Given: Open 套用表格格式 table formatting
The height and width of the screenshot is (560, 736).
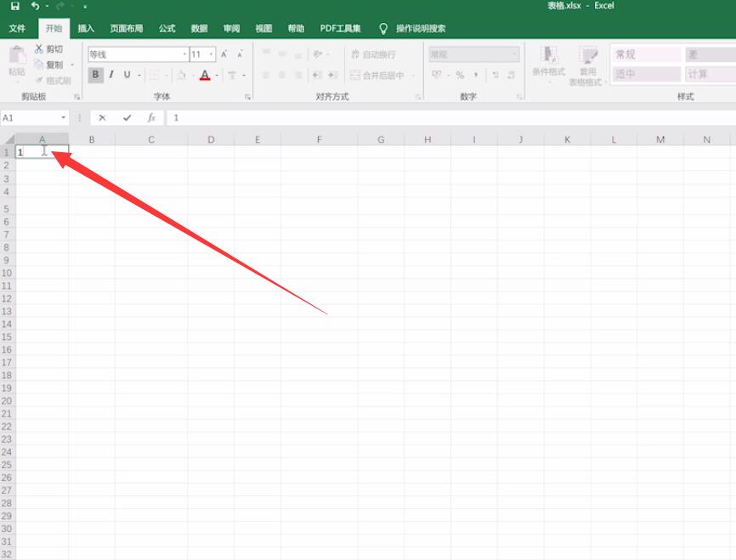Looking at the screenshot, I should coord(586,65).
